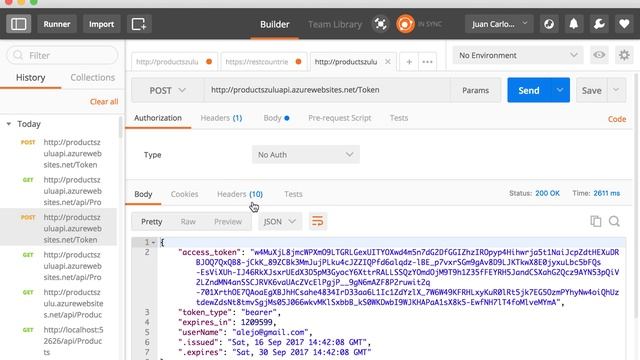Open the wrench settings icon
The height and width of the screenshot is (360, 640).
(599, 24)
